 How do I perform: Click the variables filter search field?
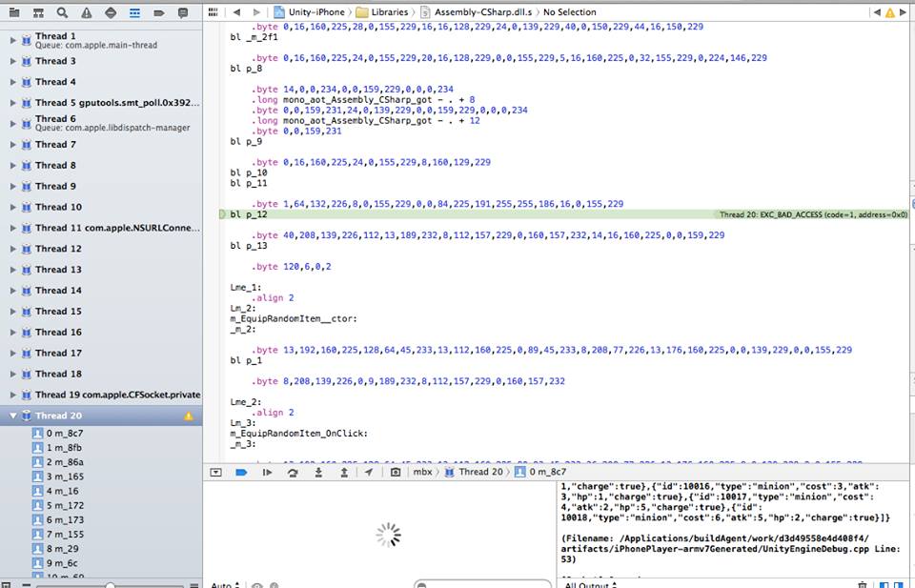coord(482,584)
